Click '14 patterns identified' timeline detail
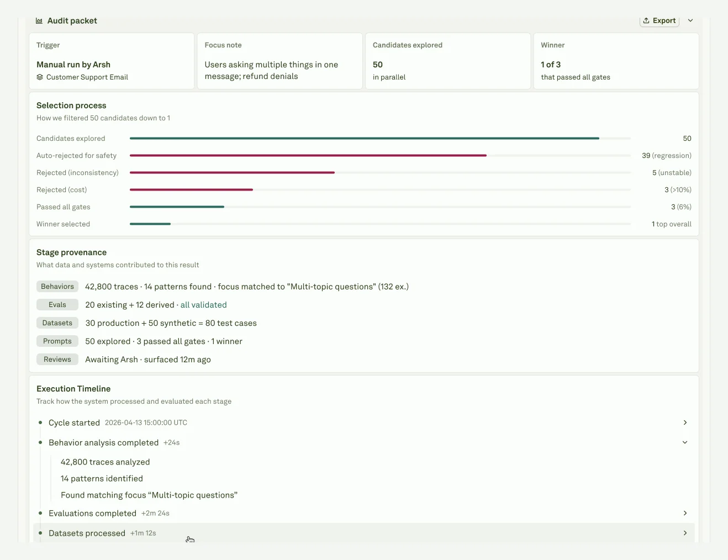This screenshot has height=560, width=728. point(102,479)
